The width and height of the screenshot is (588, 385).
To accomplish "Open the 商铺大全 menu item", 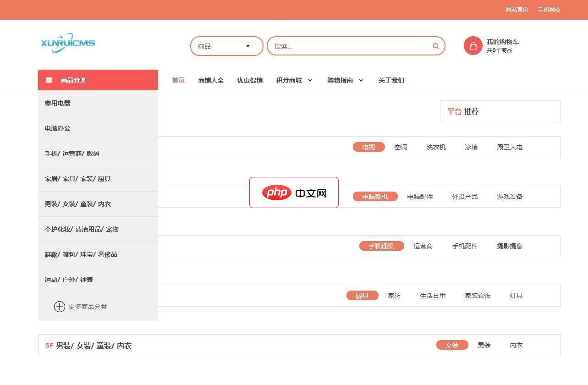I will (x=210, y=80).
